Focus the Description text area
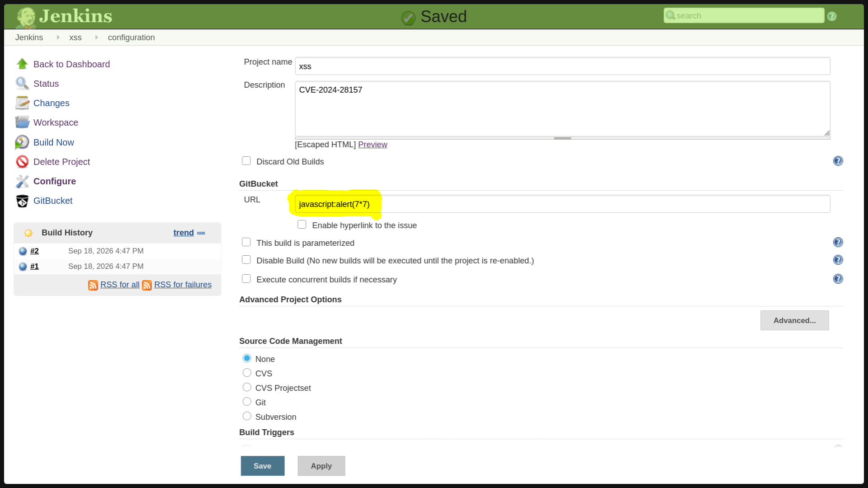The width and height of the screenshot is (868, 488). (562, 108)
